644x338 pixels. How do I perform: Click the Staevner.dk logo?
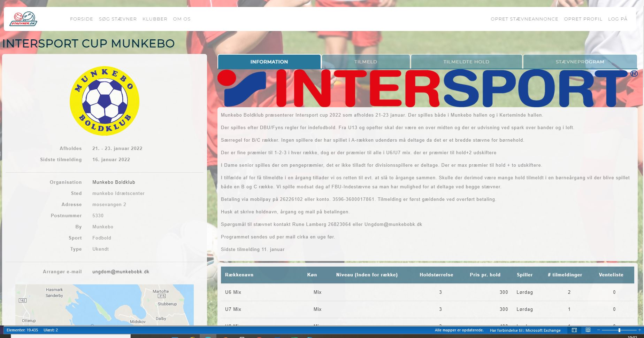click(23, 19)
